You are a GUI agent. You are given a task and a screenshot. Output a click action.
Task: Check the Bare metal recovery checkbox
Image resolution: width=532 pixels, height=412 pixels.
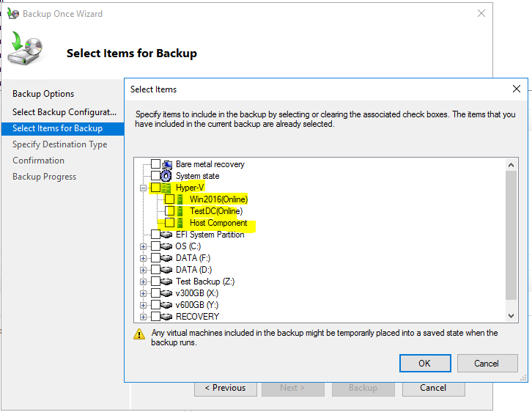point(156,164)
